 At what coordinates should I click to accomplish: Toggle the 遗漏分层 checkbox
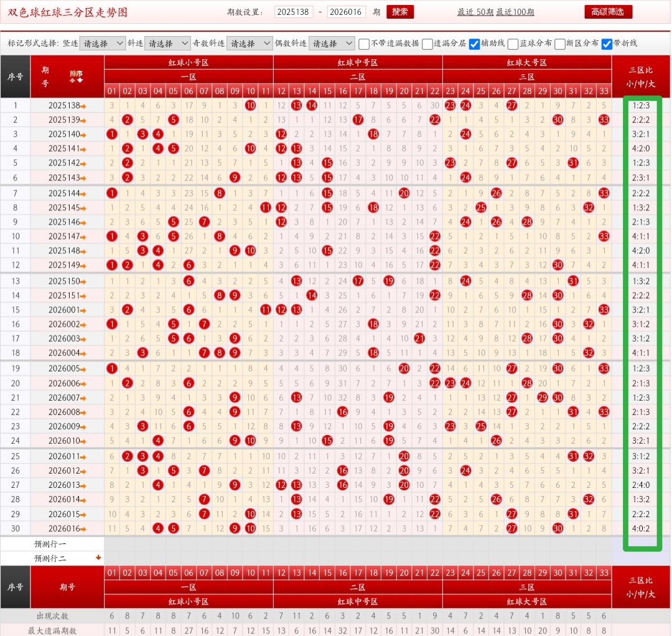click(427, 44)
